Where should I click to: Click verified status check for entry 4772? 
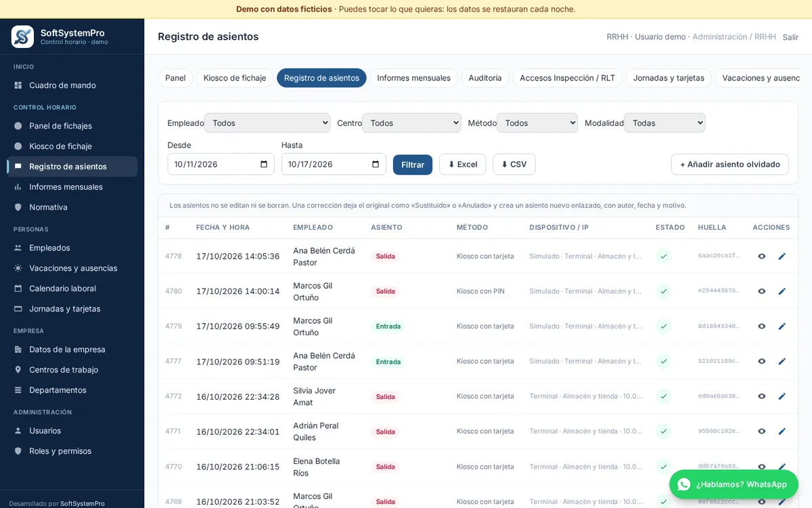[x=664, y=396]
